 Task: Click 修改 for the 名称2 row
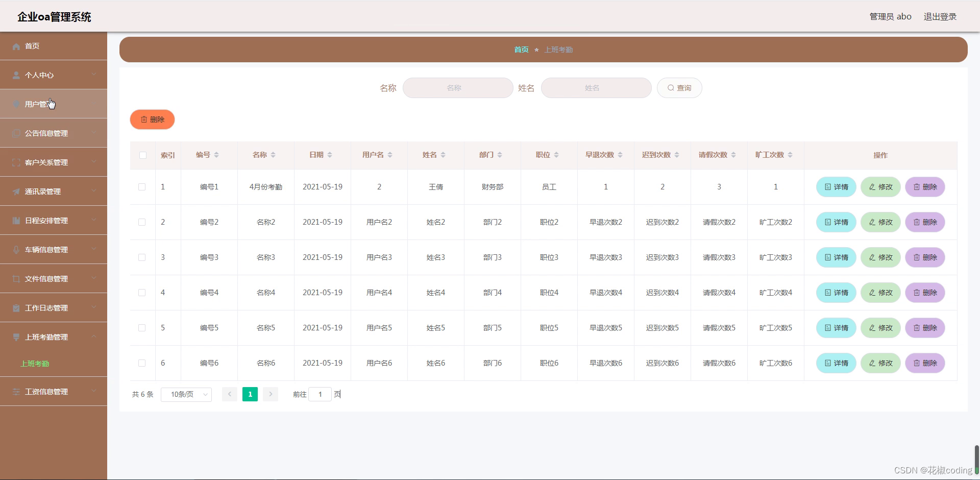pos(880,222)
